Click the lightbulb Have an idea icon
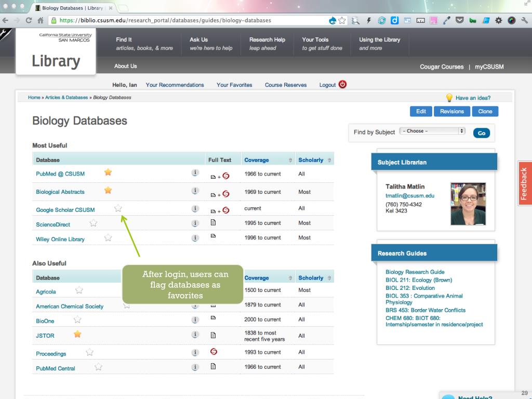Screen dimensions: 532x399 point(449,98)
